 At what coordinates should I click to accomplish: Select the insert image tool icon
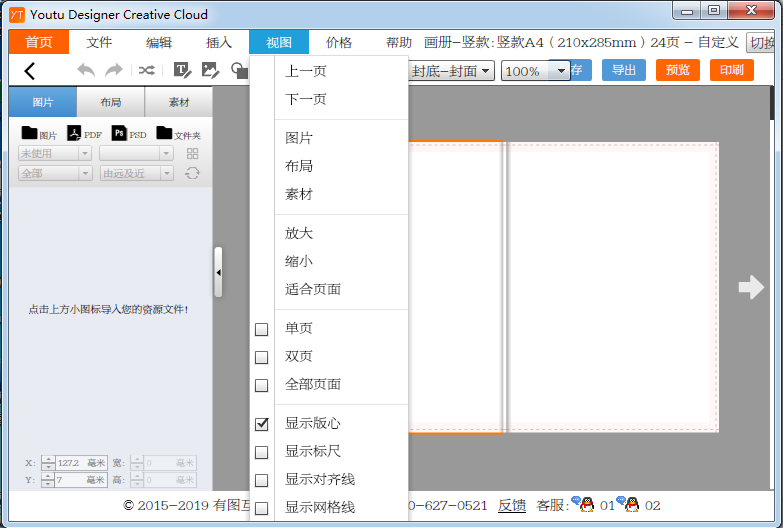210,70
